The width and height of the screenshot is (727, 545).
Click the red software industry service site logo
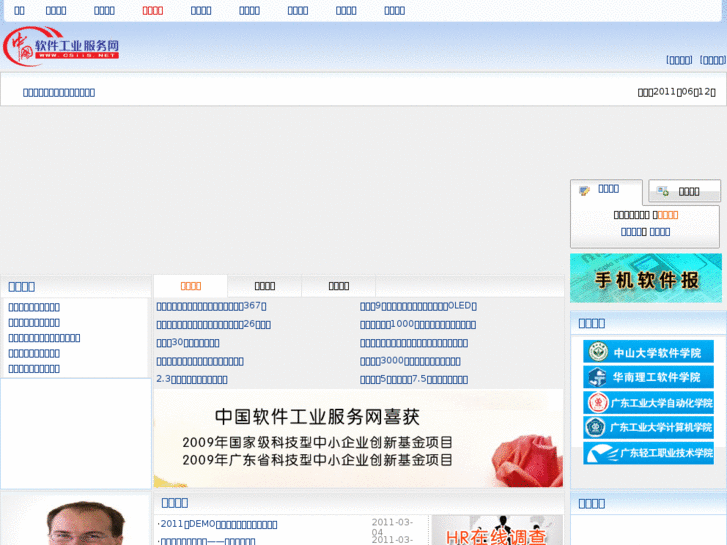click(x=61, y=46)
